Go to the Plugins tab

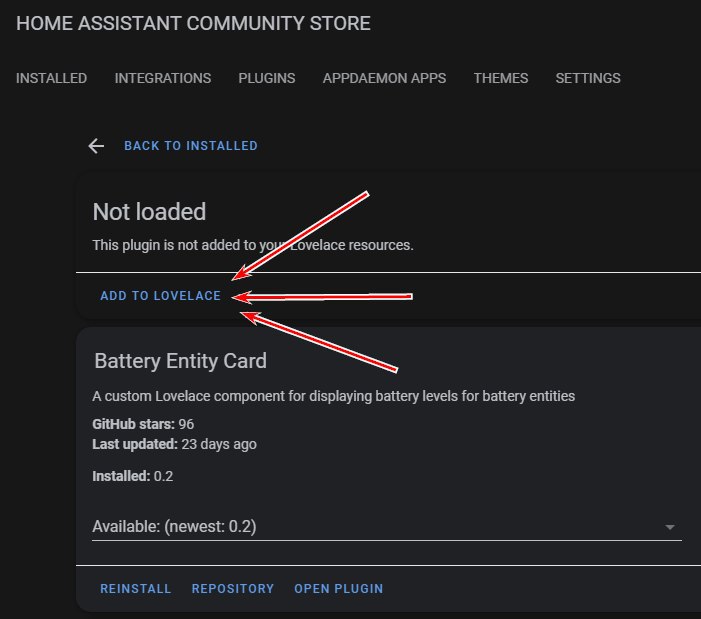[267, 78]
